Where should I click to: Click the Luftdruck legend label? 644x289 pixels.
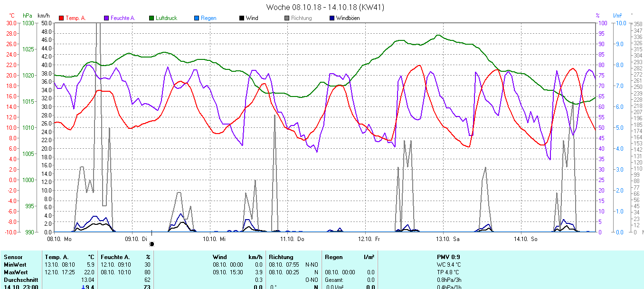[x=166, y=19]
